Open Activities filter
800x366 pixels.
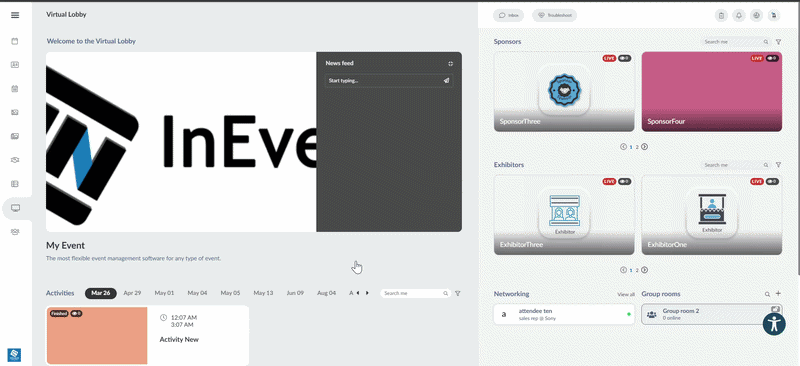coord(458,294)
